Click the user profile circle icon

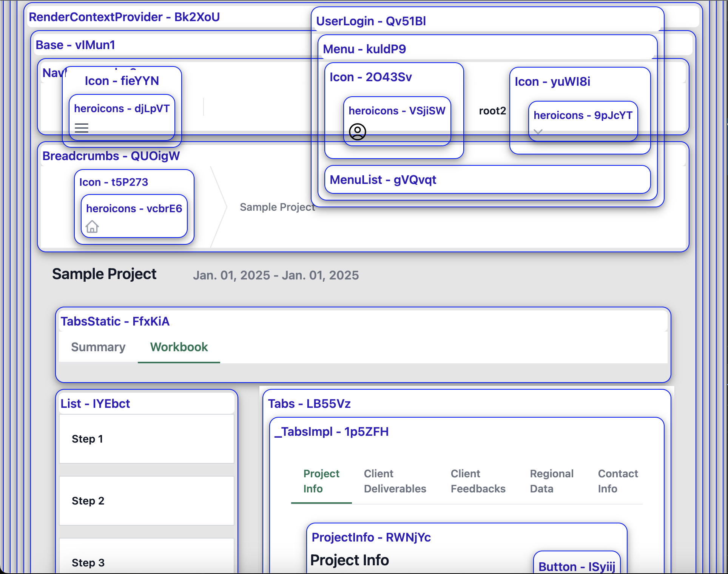click(x=357, y=132)
